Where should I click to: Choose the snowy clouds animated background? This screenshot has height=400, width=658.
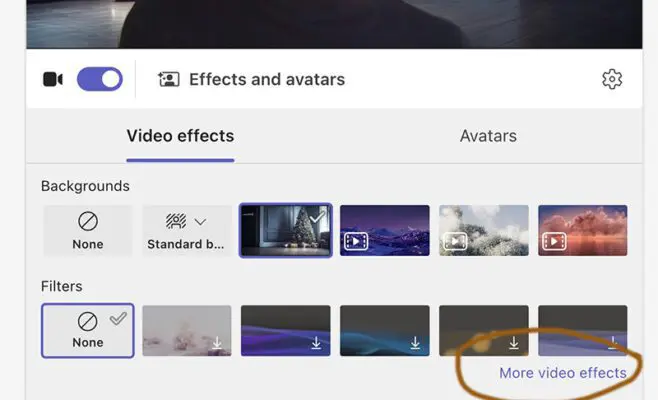pos(484,230)
